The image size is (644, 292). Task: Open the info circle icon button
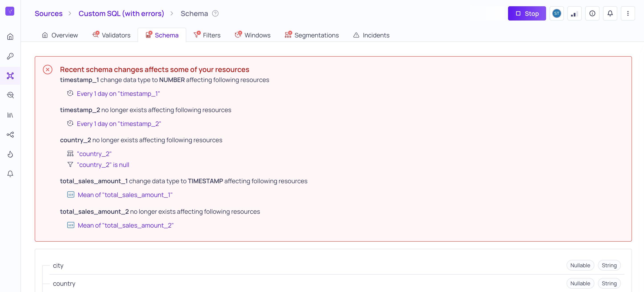(592, 13)
